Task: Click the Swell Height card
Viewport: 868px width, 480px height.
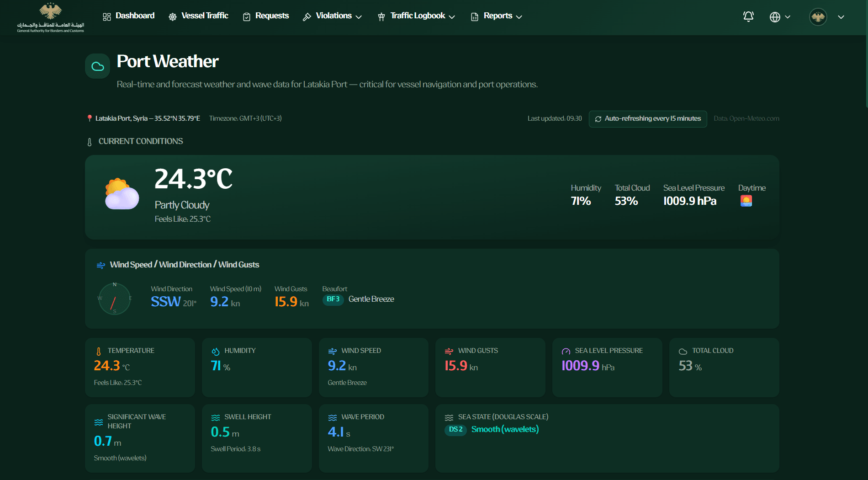Action: pos(257,438)
